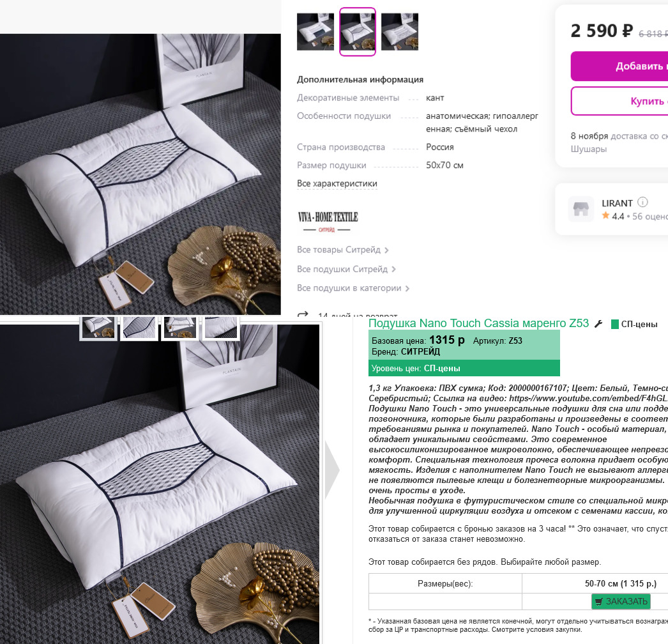Click the LIRANT seller info icon
The height and width of the screenshot is (644, 668).
tap(642, 202)
